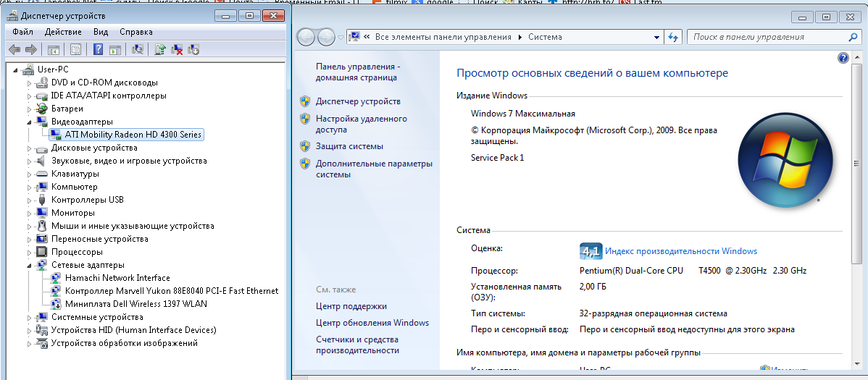Open Диспетчер устройств link in sidebar
The height and width of the screenshot is (380, 868).
point(358,102)
